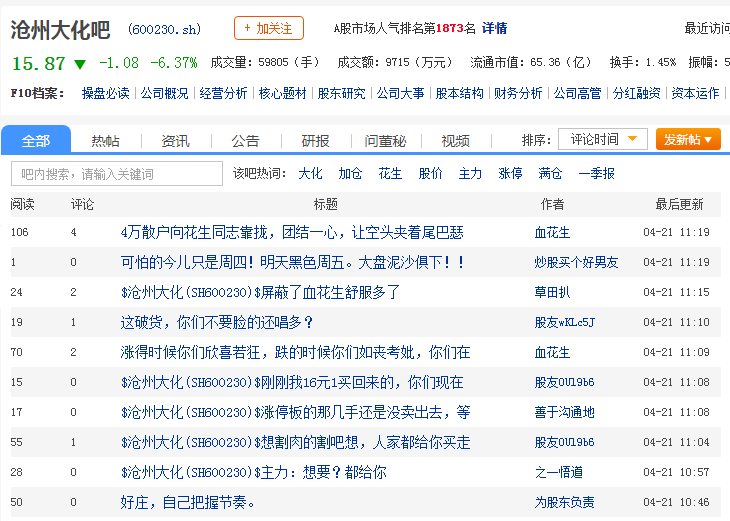This screenshot has width=730, height=521.
Task: View author 为股东负责 profile
Action: [x=565, y=502]
